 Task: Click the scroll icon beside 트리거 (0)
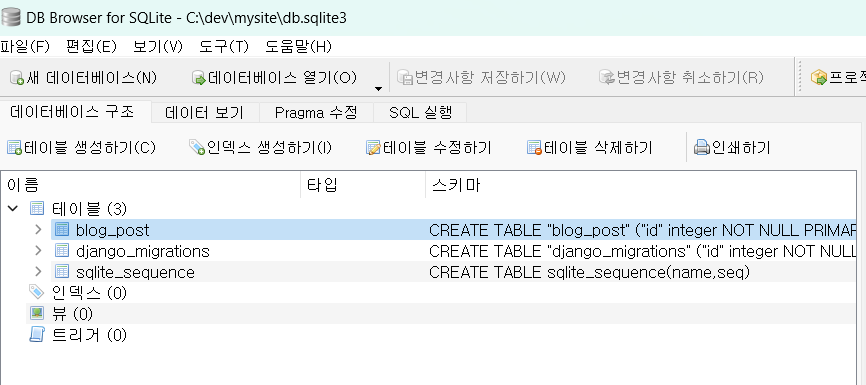[36, 334]
